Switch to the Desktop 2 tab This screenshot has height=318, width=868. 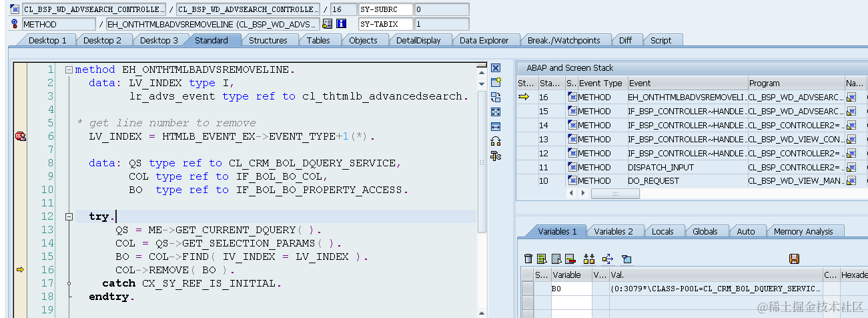[x=102, y=40]
